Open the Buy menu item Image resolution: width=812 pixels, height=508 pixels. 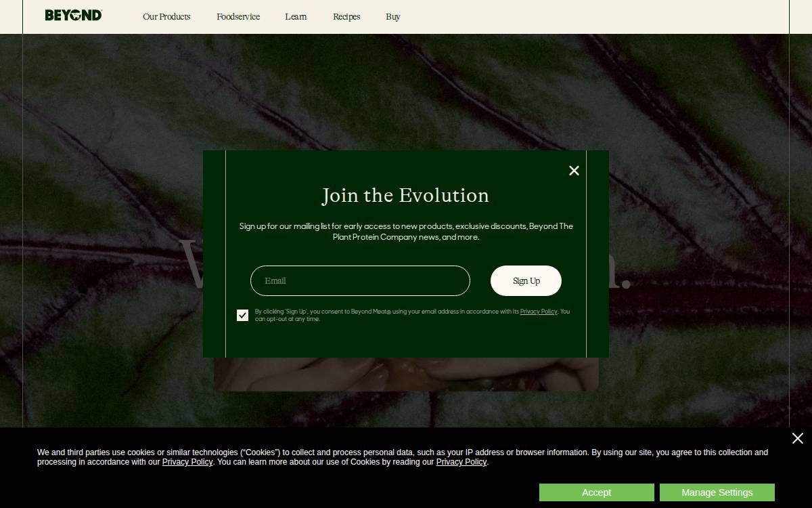pos(393,16)
